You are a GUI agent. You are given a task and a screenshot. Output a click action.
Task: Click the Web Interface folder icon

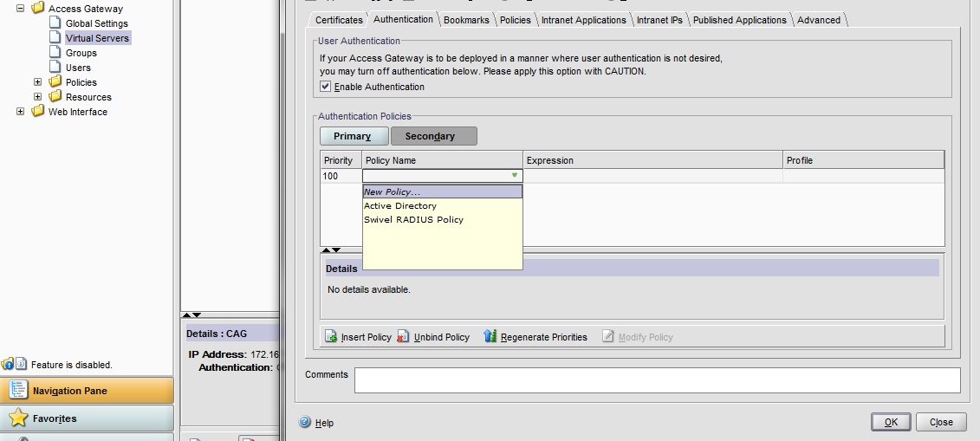(x=37, y=111)
